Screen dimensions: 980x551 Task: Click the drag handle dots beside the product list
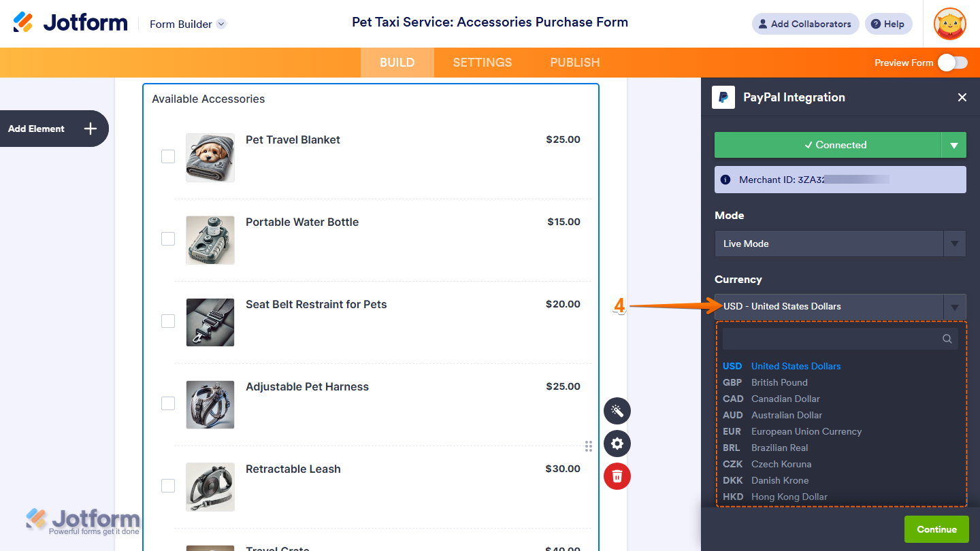pyautogui.click(x=589, y=446)
